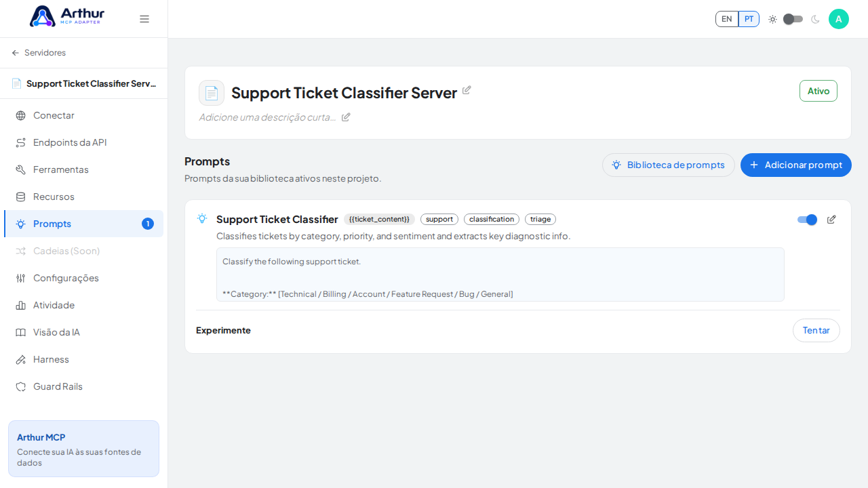Click the Conectar globe icon
This screenshot has width=868, height=488.
21,115
